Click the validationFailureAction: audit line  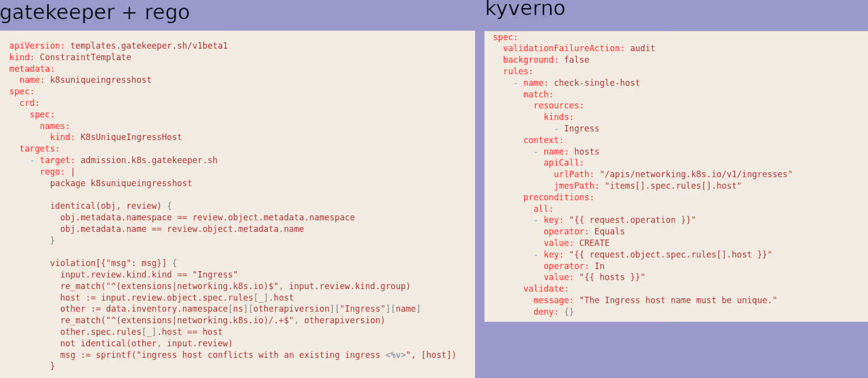(579, 48)
